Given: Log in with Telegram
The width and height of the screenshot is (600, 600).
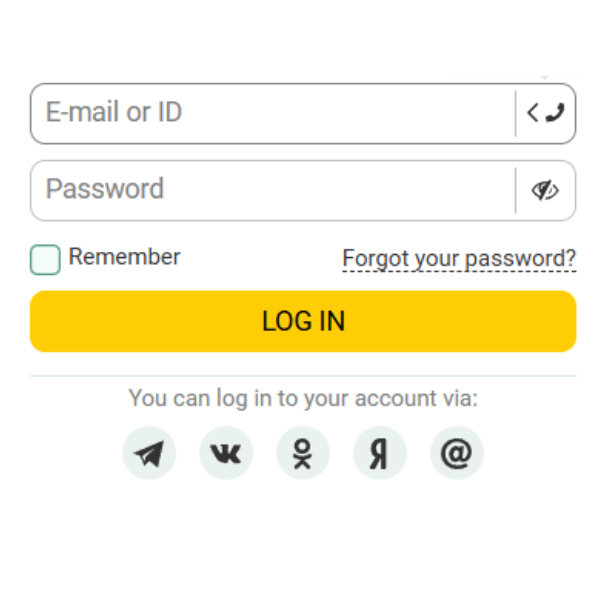Looking at the screenshot, I should coord(149,454).
